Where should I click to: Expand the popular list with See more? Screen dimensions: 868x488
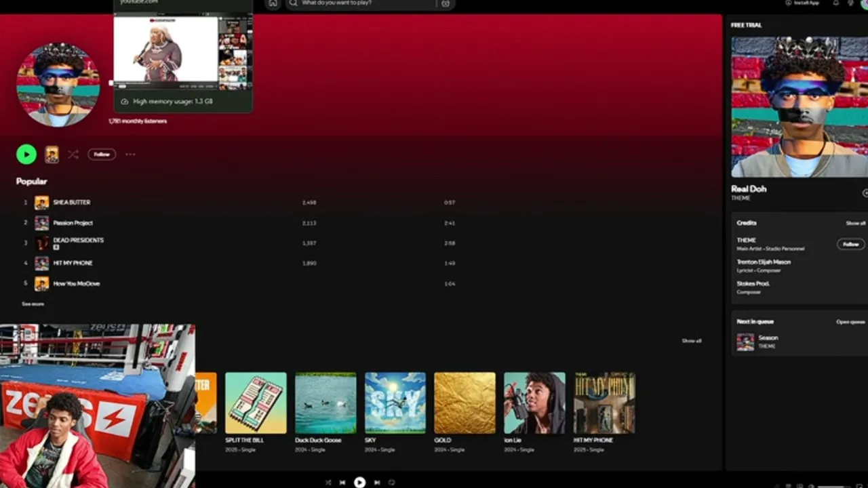point(33,304)
